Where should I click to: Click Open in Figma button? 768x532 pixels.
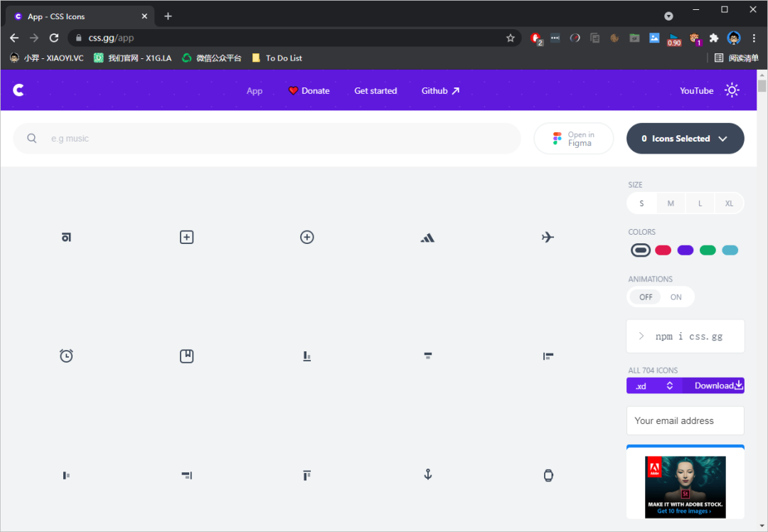(x=574, y=139)
